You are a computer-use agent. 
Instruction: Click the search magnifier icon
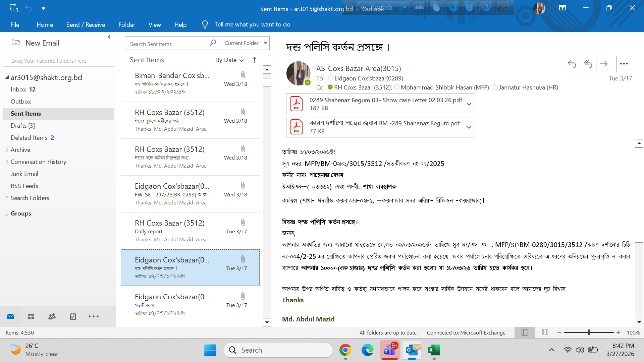213,43
